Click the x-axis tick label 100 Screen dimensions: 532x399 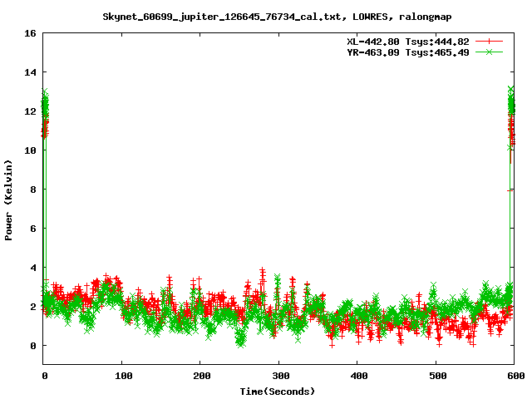[x=124, y=376]
